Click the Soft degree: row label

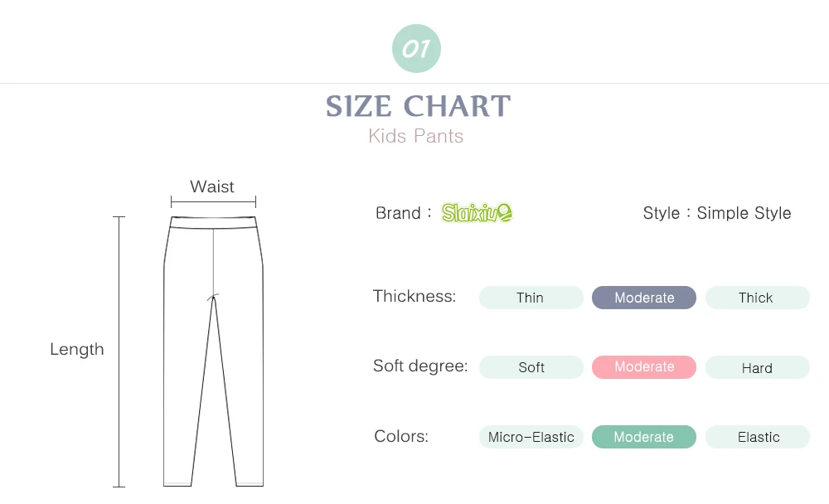(x=420, y=366)
